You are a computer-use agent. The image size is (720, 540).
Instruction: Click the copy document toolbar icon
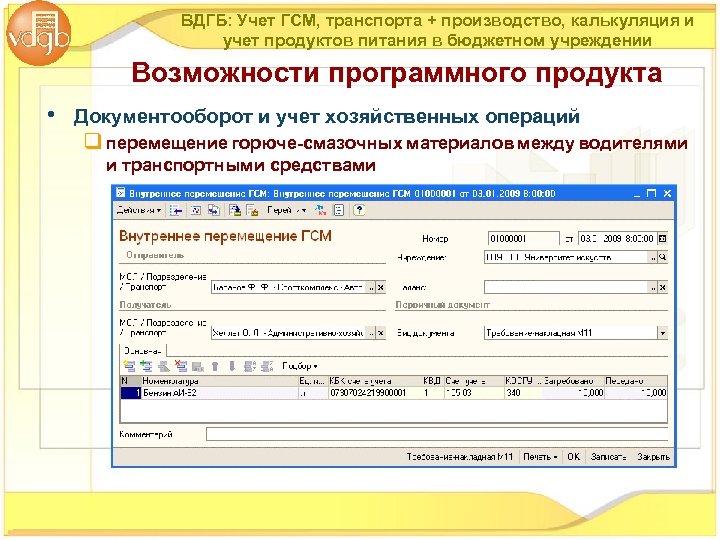coord(214,210)
